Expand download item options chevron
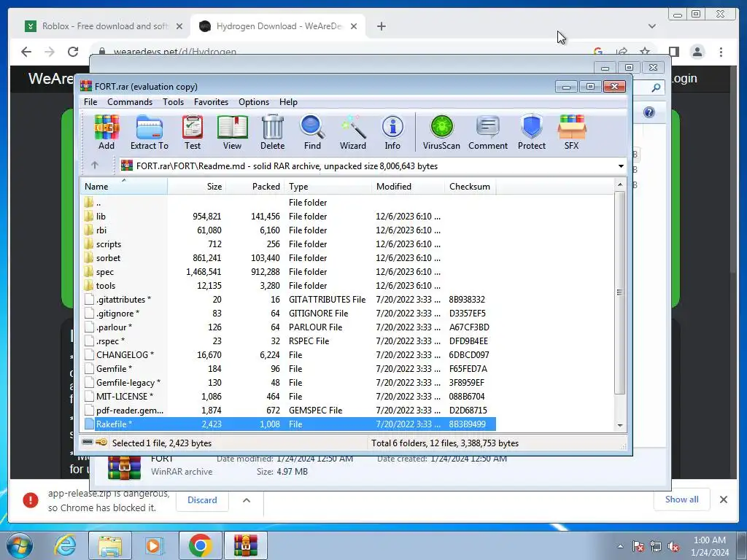This screenshot has width=747, height=560. coord(247,500)
